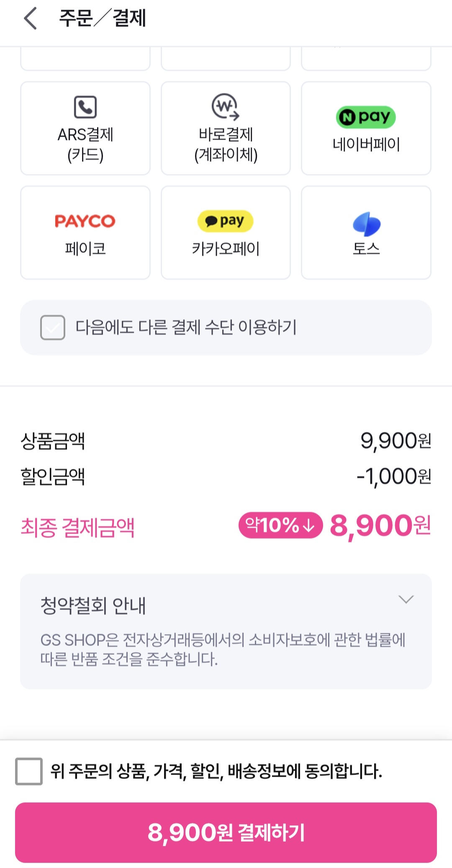The image size is (452, 868).
Task: Choose the Toss logo
Action: [366, 224]
